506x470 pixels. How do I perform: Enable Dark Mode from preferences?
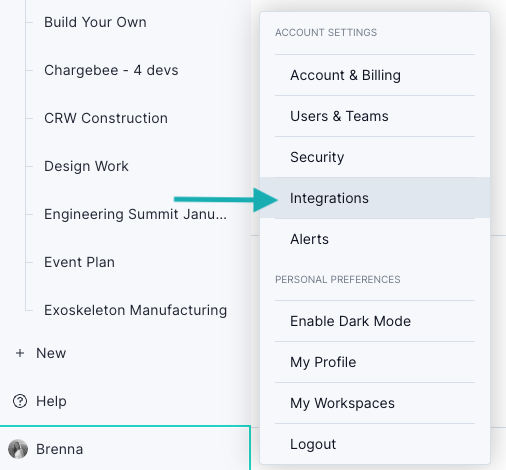click(x=375, y=321)
